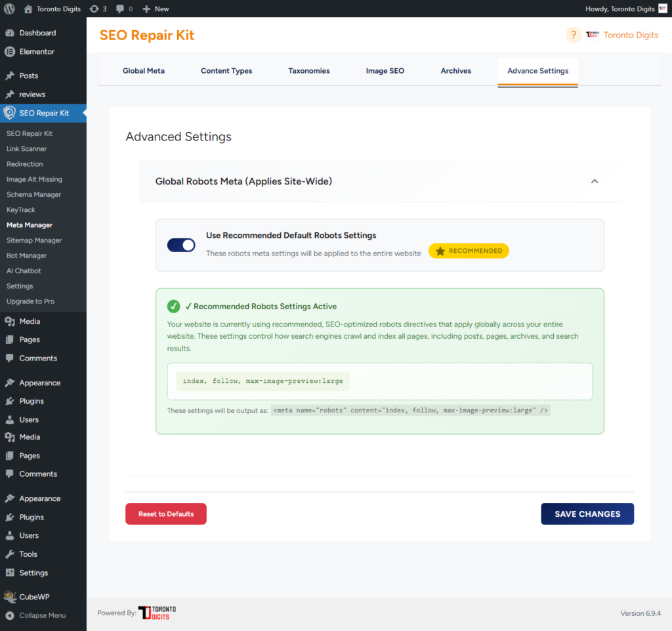Select the robots directives code snippet field
Viewport: 672px width, 631px height.
pyautogui.click(x=262, y=380)
